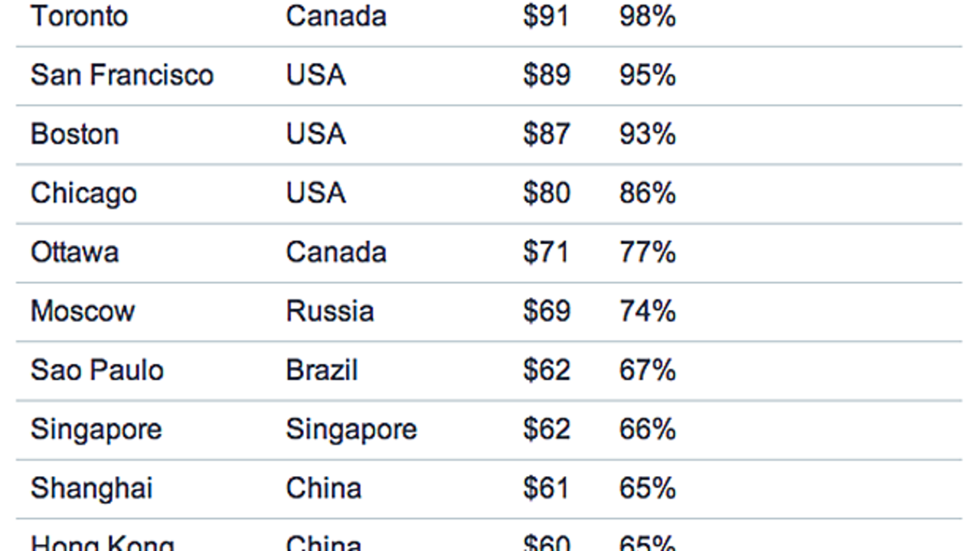980x551 pixels.
Task: Select the Toronto city cell
Action: (79, 16)
